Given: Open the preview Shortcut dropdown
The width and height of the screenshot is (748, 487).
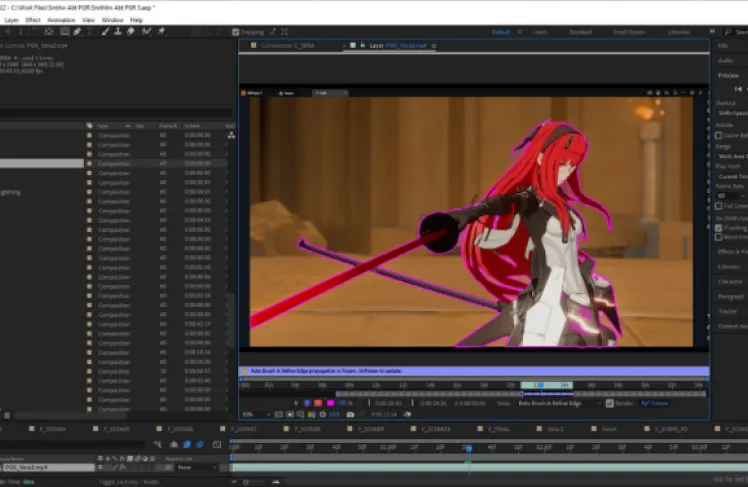Looking at the screenshot, I should (x=732, y=113).
